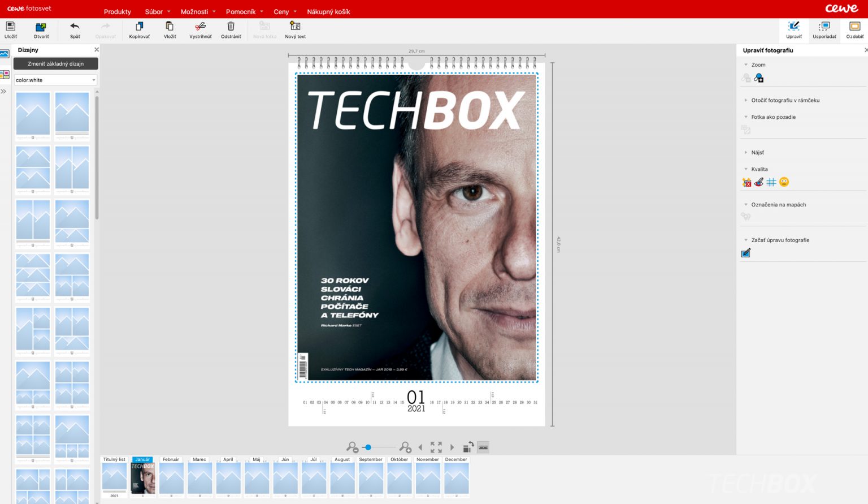Go to previous page arrow
Screen dimensions: 868x504
(x=420, y=447)
